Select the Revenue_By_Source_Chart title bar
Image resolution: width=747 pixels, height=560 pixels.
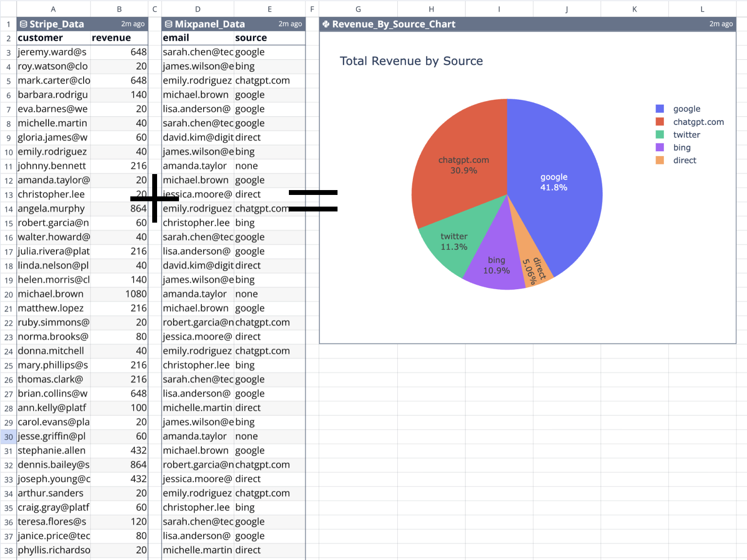(438, 24)
